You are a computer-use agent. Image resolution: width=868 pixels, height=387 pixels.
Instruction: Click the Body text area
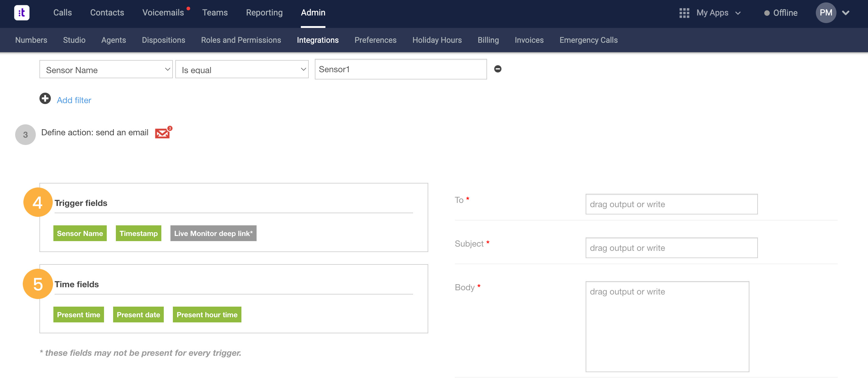point(667,326)
